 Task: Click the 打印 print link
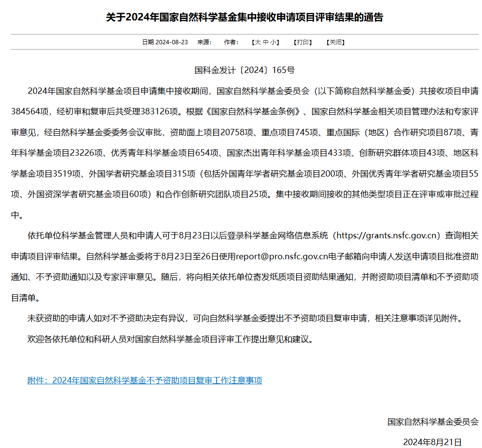tap(302, 42)
